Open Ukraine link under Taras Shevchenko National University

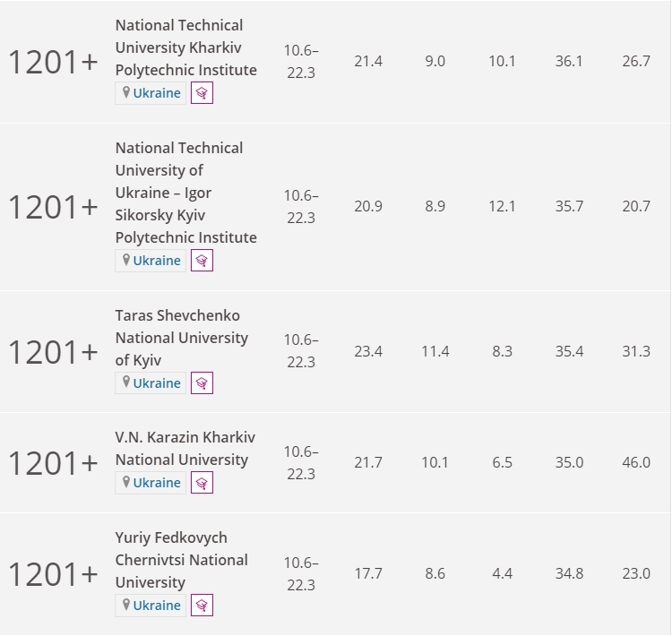[x=157, y=383]
